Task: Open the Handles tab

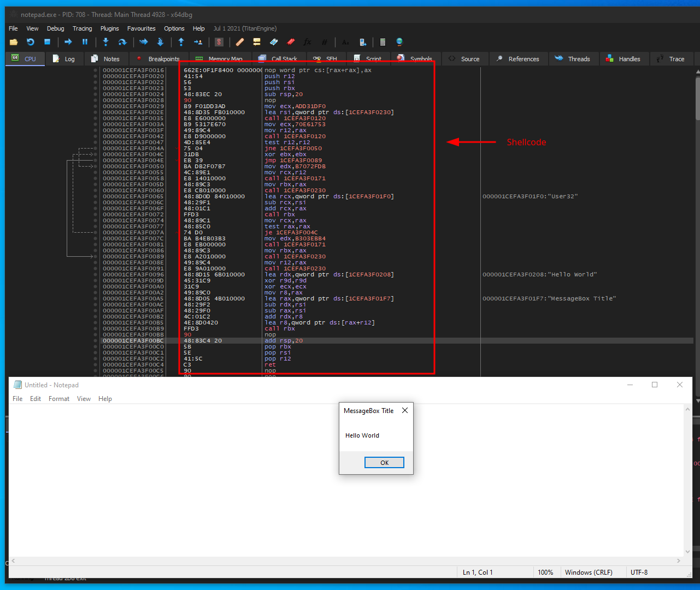Action: coord(623,59)
